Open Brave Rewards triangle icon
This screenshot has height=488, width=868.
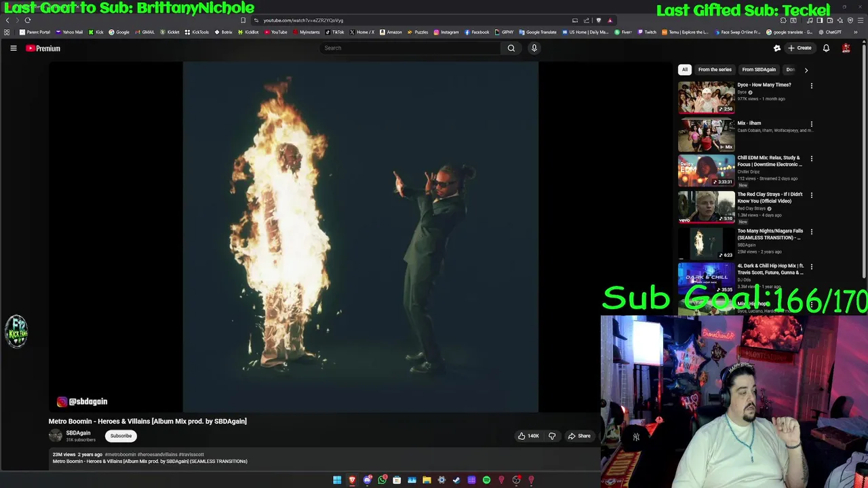(610, 20)
